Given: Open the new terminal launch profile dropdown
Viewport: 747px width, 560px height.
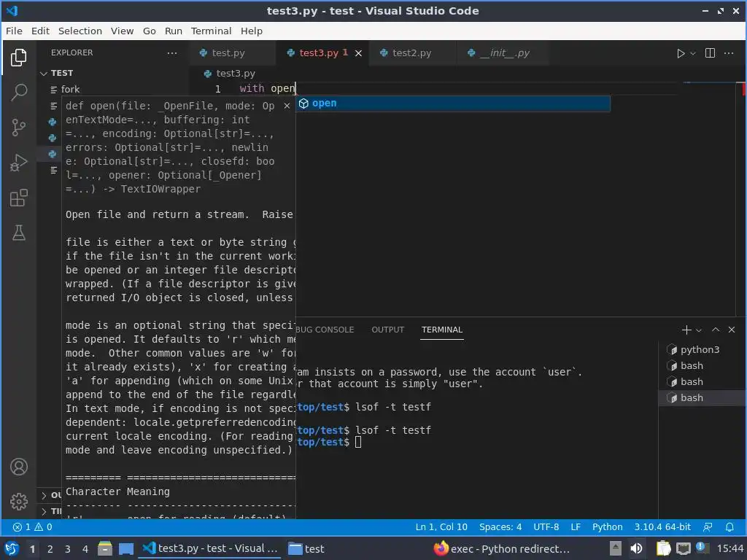Looking at the screenshot, I should pyautogui.click(x=698, y=330).
